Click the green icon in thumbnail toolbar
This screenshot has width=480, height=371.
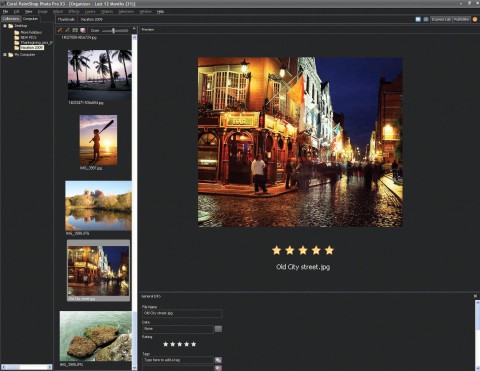point(75,30)
